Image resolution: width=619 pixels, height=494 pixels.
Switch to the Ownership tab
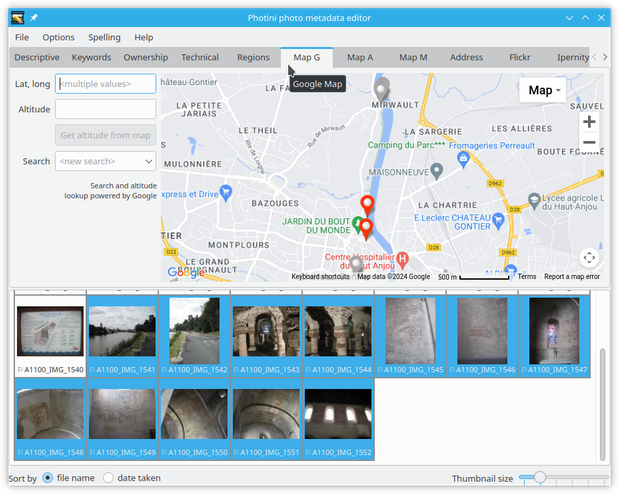[x=146, y=57]
